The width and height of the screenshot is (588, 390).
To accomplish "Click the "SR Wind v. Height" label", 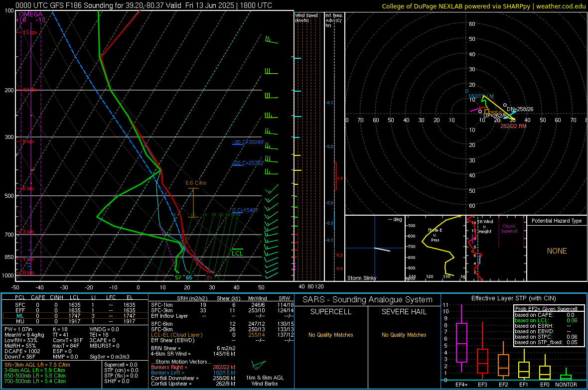I will click(485, 227).
